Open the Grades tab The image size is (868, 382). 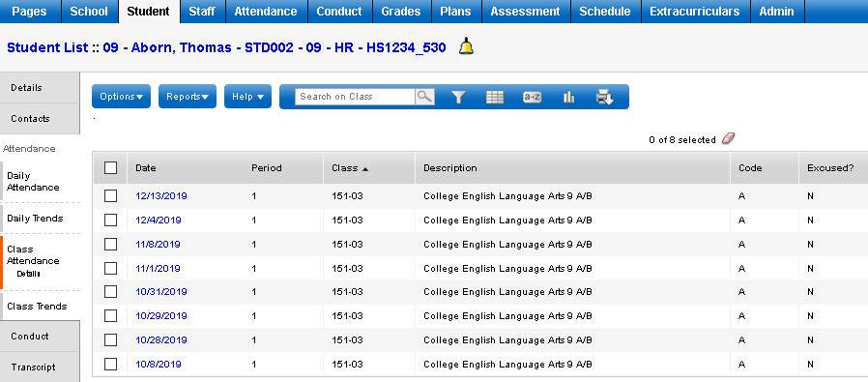point(401,11)
